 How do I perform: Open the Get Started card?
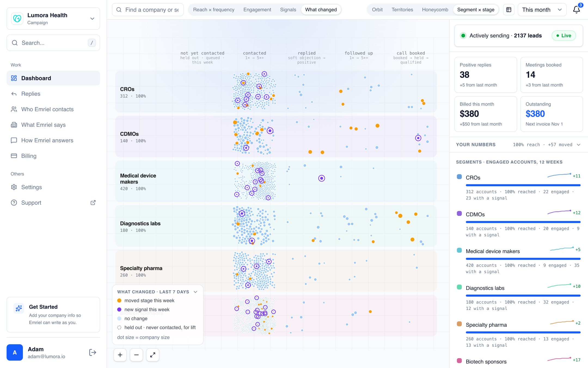[53, 314]
